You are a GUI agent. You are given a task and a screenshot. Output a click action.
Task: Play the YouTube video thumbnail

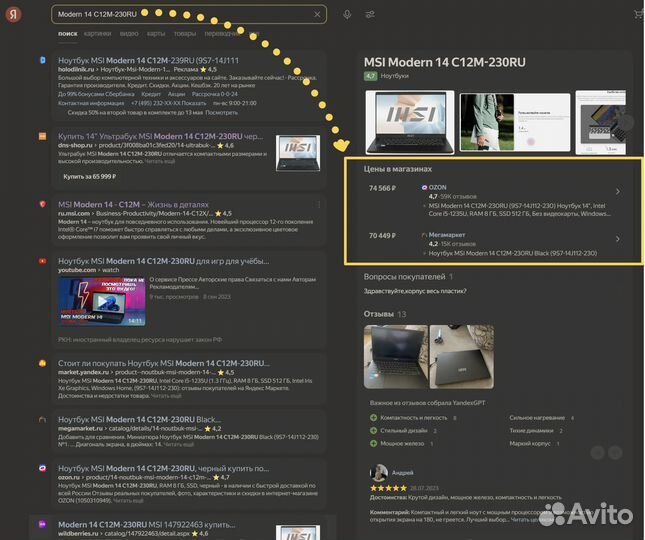click(102, 301)
